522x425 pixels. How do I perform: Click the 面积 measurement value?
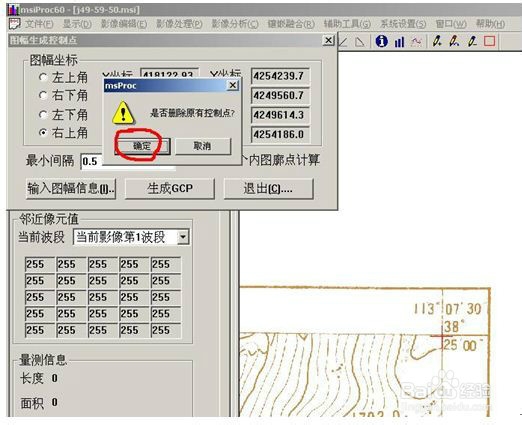[55, 402]
